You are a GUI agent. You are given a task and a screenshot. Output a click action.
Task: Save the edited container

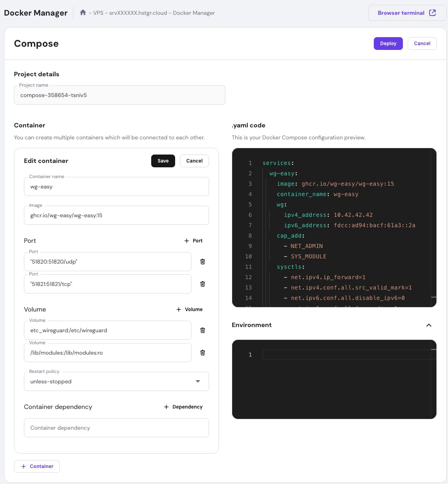163,161
